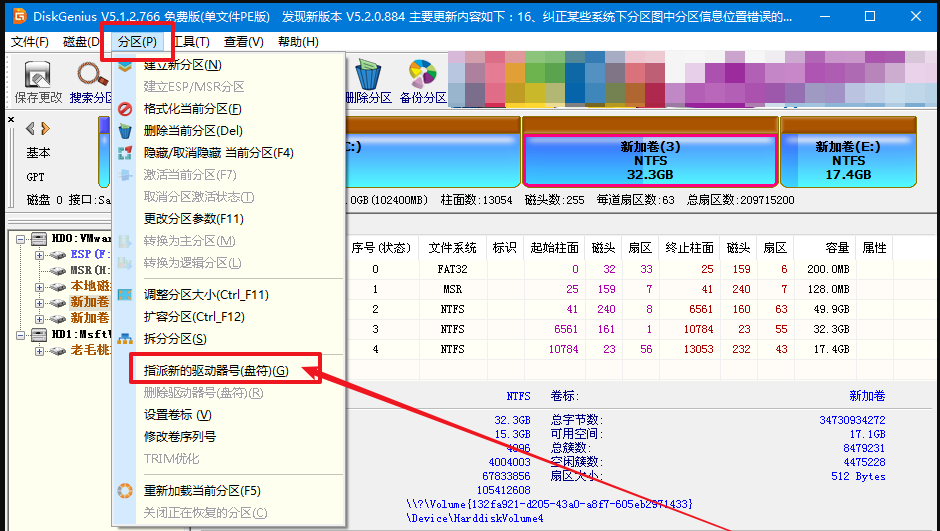
Task: Click the 起始柱面 column header
Action: click(x=554, y=248)
